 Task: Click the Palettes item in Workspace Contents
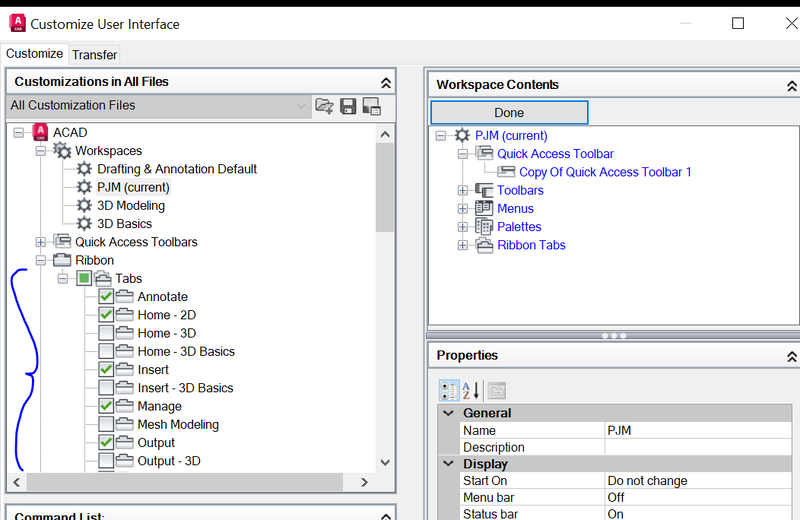tap(519, 227)
